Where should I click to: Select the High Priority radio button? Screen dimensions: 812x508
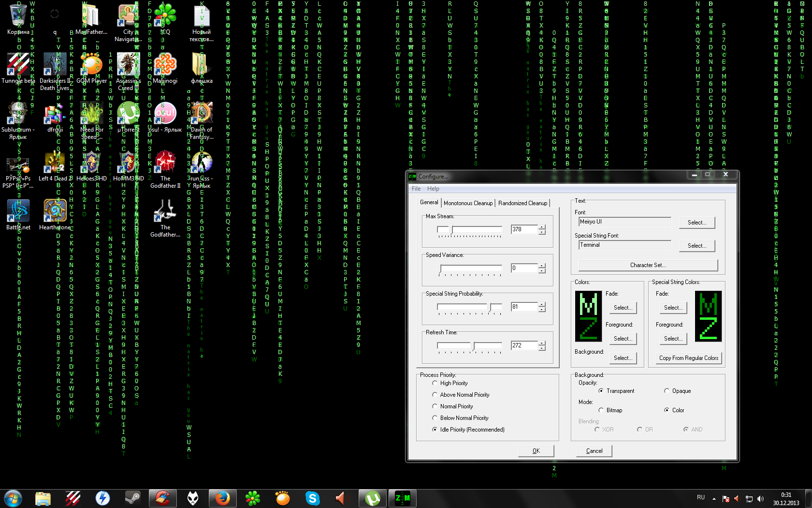pos(435,383)
